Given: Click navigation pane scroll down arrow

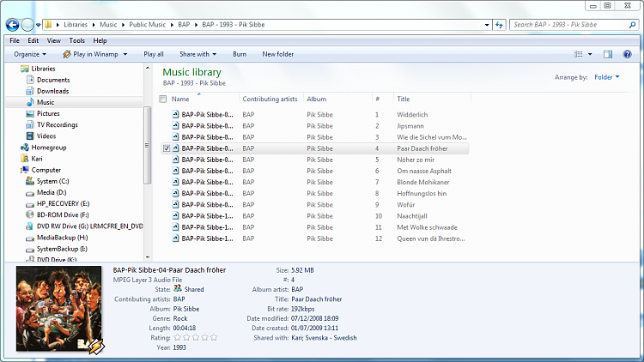Looking at the screenshot, I should coord(148,257).
